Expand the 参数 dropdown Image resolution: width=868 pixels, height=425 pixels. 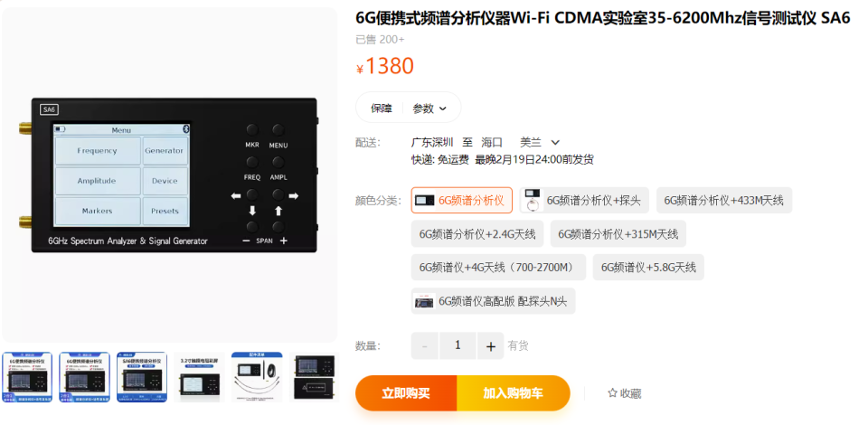429,109
